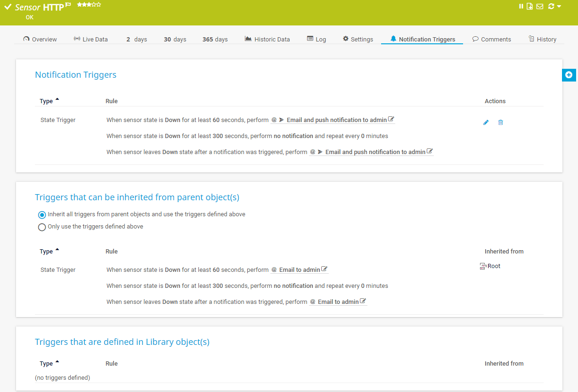Select Inherit all triggers from parent objects

pyautogui.click(x=42, y=214)
